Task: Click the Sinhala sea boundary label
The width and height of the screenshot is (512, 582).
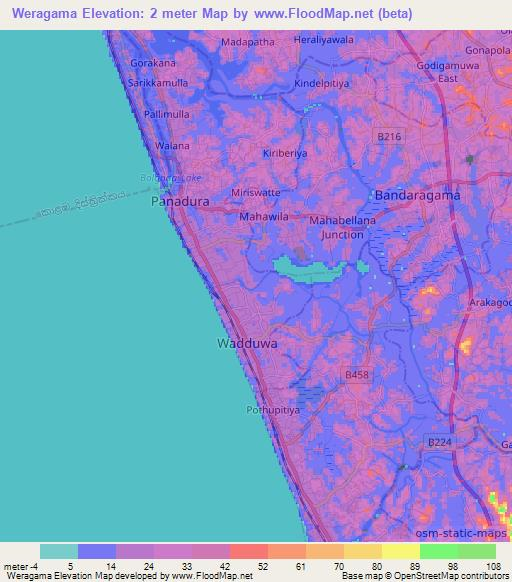Action: pyautogui.click(x=82, y=203)
